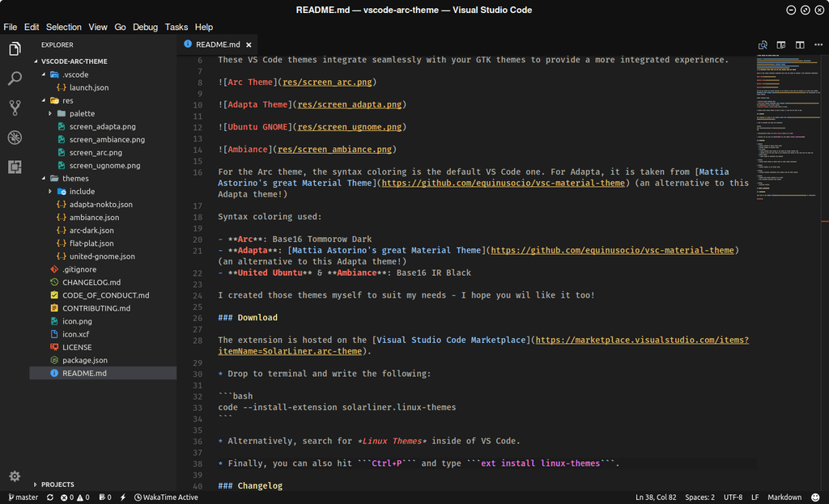The width and height of the screenshot is (829, 504).
Task: Open editor More Actions ellipsis
Action: click(818, 45)
